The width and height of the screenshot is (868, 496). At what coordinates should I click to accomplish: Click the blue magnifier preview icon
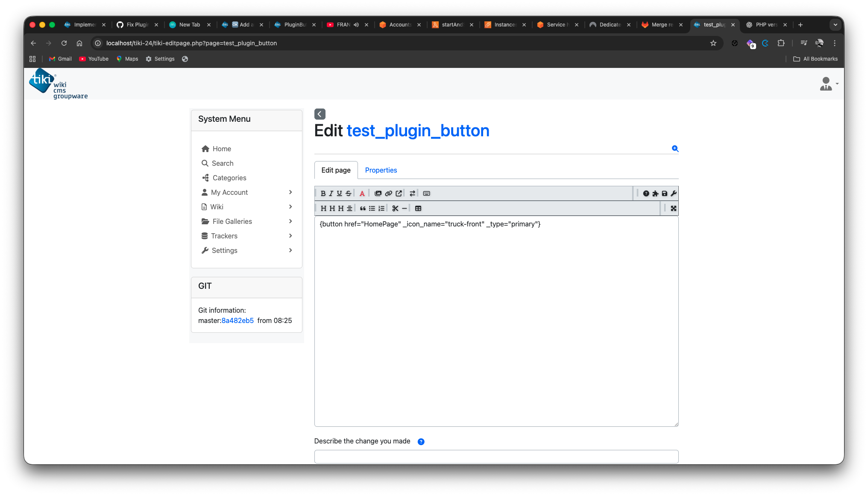pyautogui.click(x=675, y=148)
